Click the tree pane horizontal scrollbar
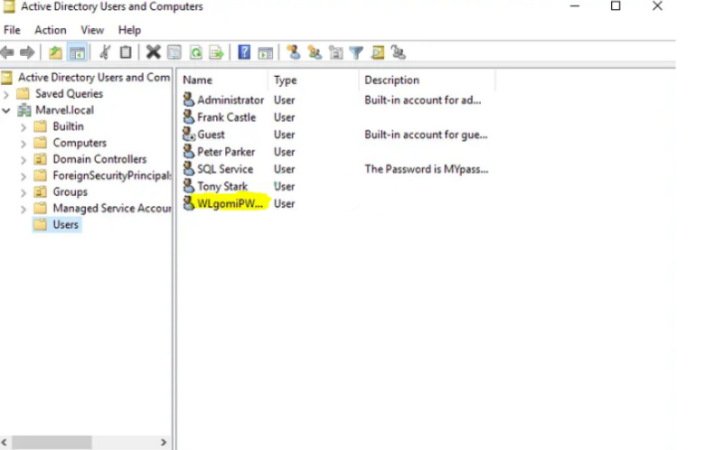Image resolution: width=724 pixels, height=450 pixels. [x=85, y=441]
